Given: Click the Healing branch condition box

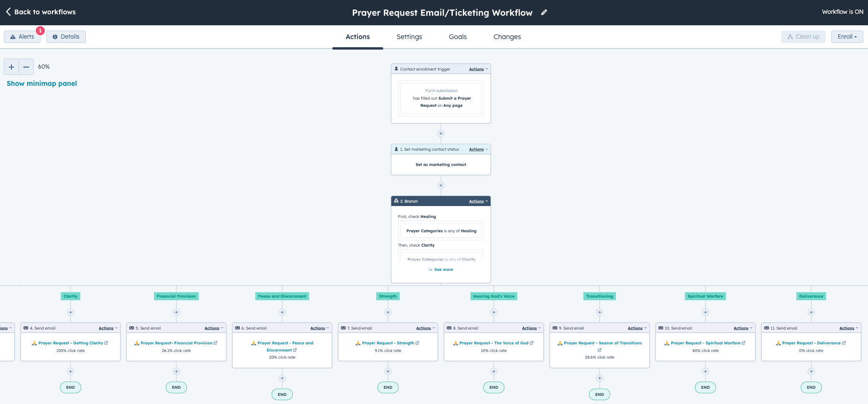Looking at the screenshot, I should tap(441, 231).
